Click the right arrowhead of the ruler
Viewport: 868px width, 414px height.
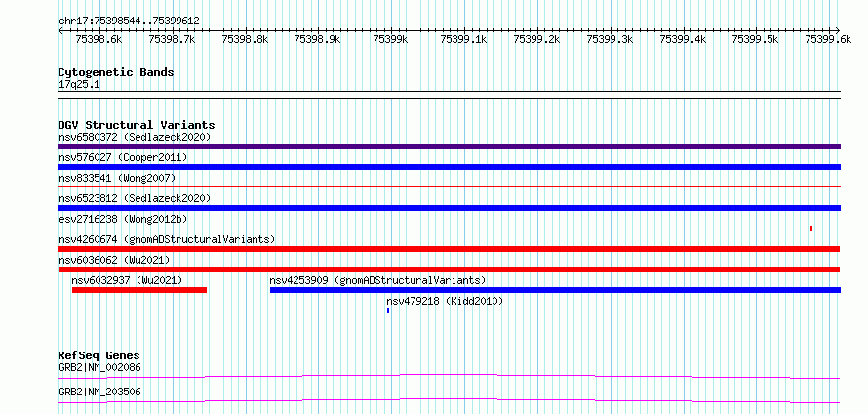(x=837, y=30)
